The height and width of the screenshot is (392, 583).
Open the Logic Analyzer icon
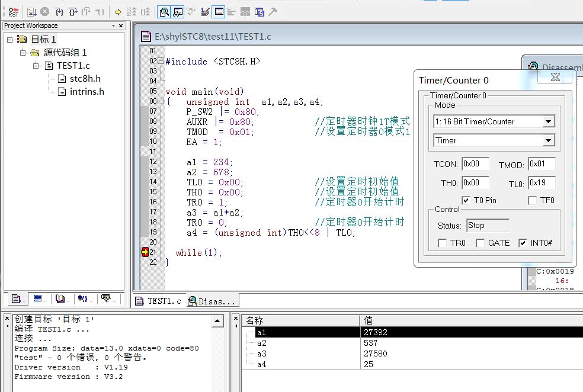coord(245,12)
